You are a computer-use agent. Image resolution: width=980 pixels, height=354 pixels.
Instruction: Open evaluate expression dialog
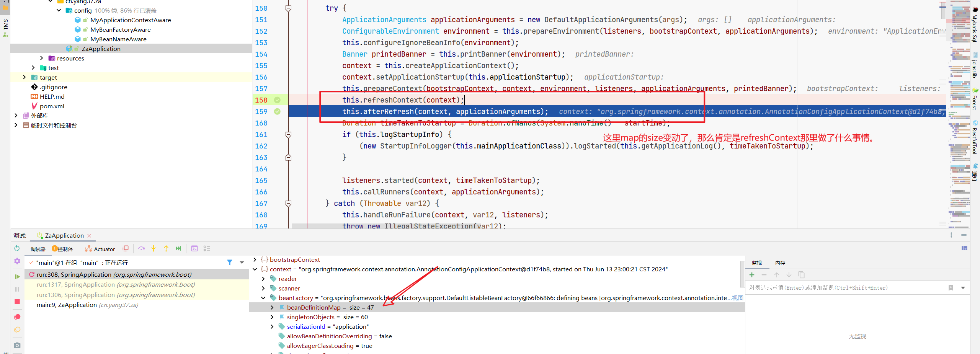coord(194,248)
